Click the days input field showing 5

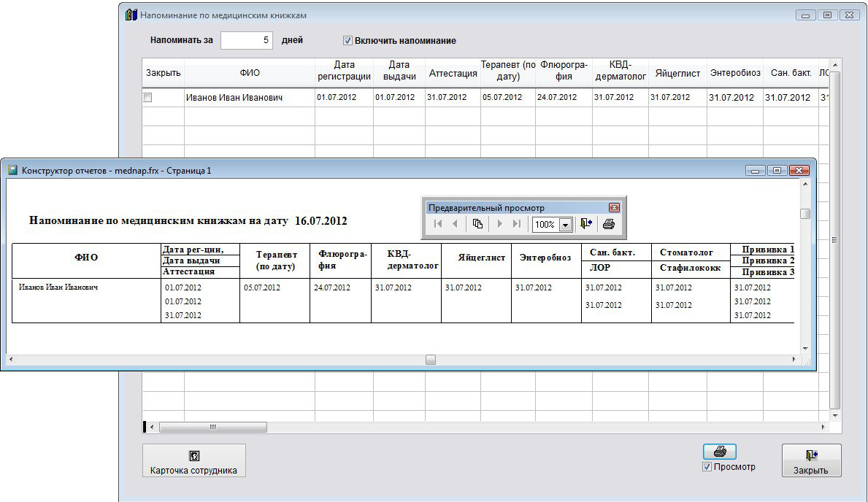[246, 40]
